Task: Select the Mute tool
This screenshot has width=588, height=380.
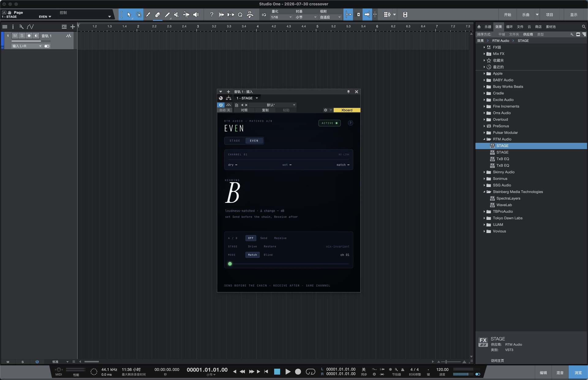Action: pos(176,15)
